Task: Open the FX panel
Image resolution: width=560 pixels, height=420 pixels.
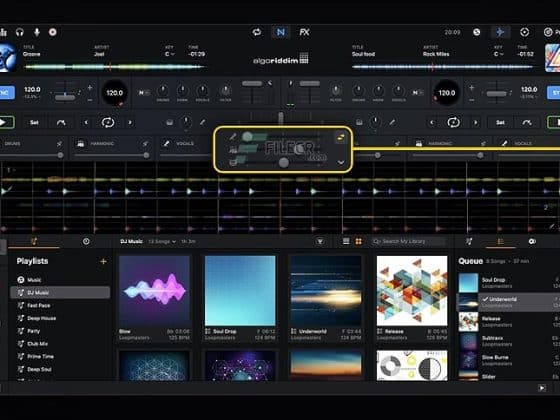Action: pos(304,32)
